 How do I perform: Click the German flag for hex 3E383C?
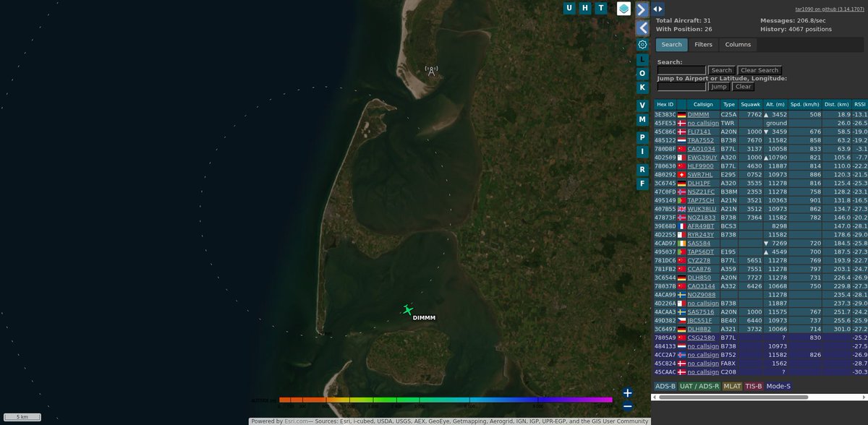click(681, 114)
